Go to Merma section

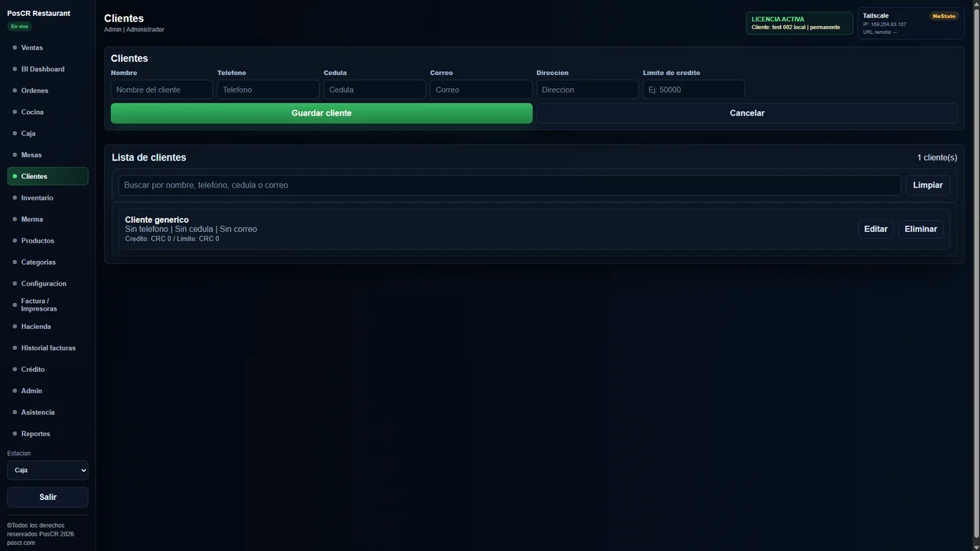[x=47, y=219]
